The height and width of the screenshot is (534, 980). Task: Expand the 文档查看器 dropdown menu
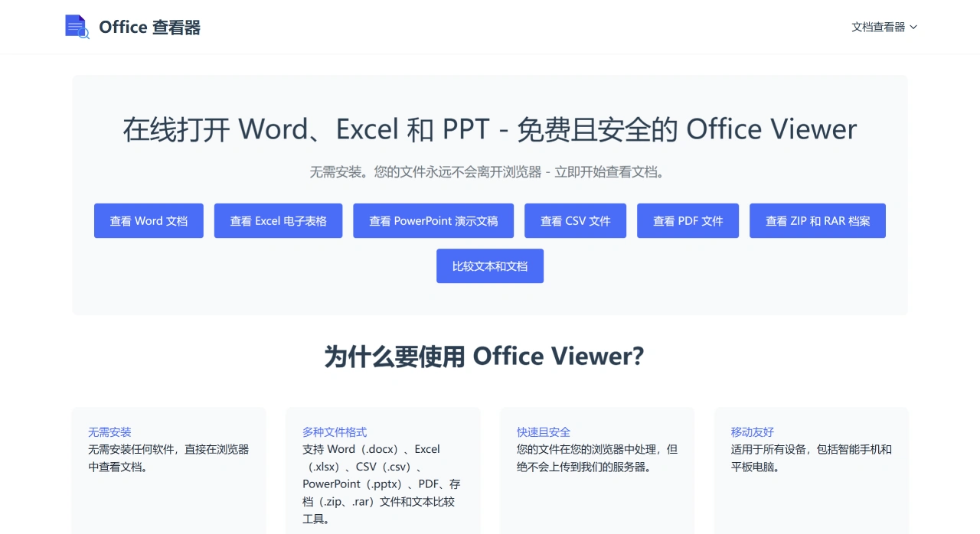[884, 27]
